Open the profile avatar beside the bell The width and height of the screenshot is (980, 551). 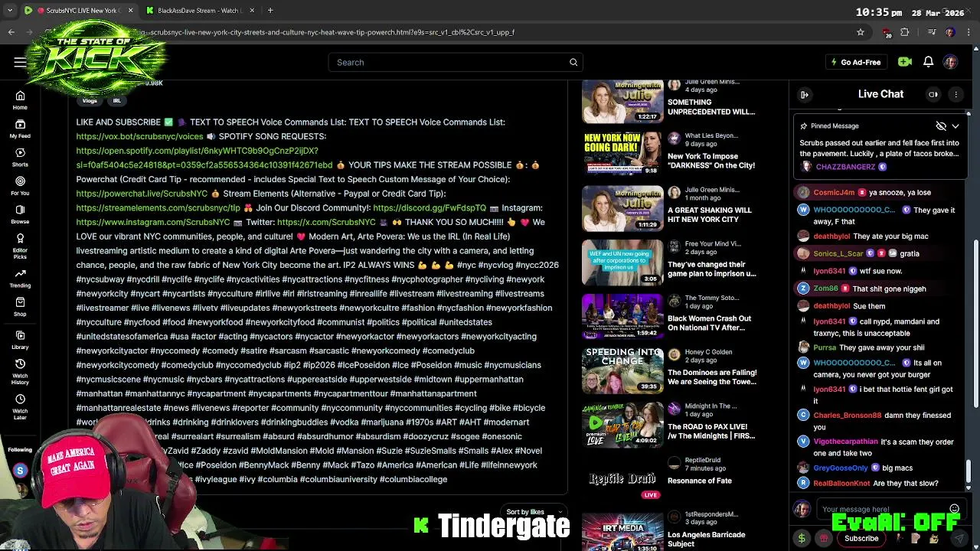(x=950, y=62)
